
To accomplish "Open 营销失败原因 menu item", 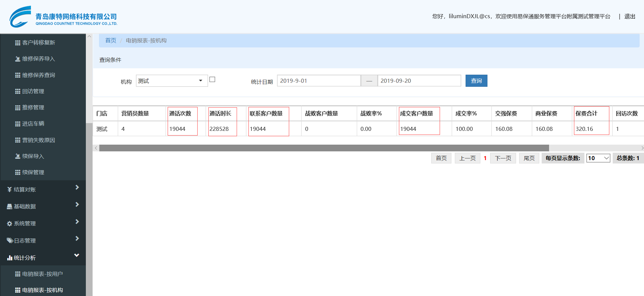I will pos(38,140).
